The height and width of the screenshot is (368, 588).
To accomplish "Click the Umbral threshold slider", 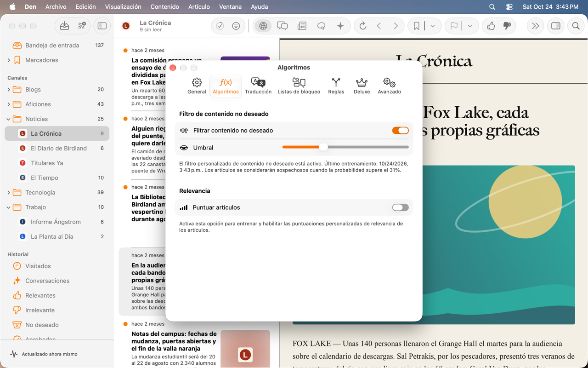I will point(345,147).
